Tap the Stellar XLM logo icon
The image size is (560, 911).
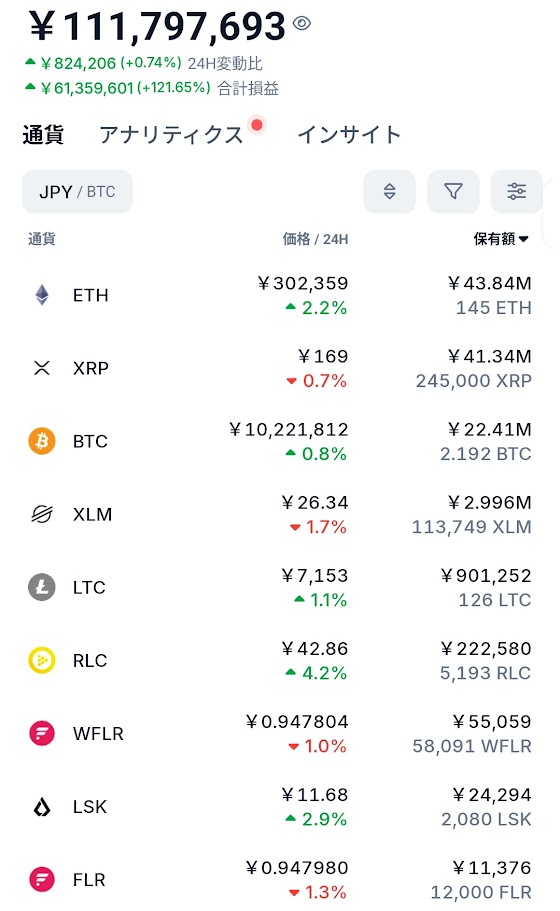[x=42, y=514]
